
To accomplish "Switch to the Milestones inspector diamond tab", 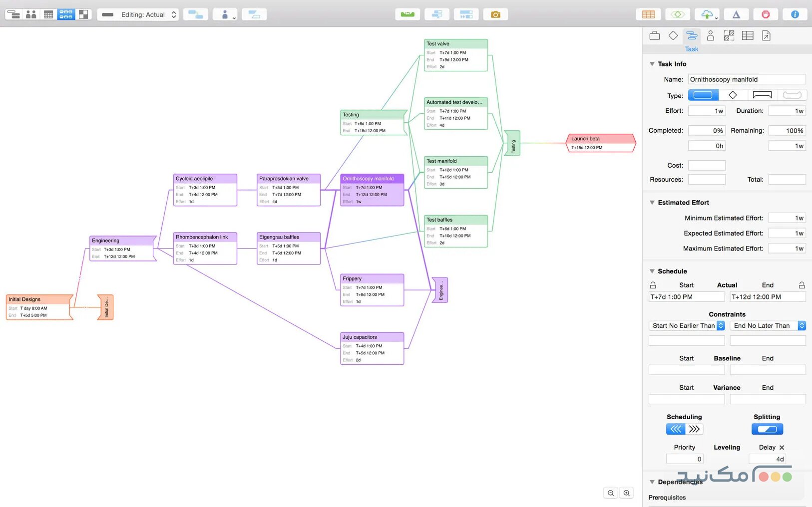I will coord(673,36).
